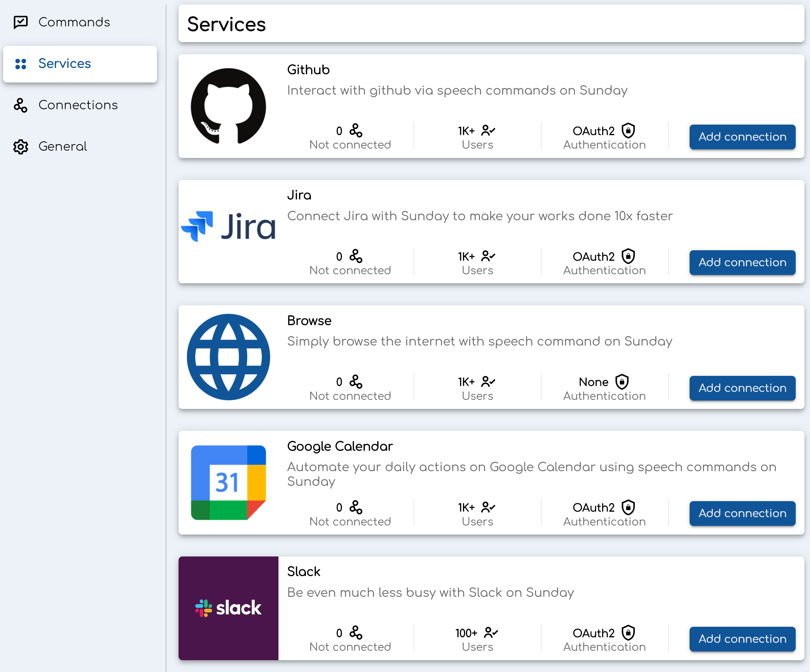
Task: Add connection for Jira
Action: point(742,262)
